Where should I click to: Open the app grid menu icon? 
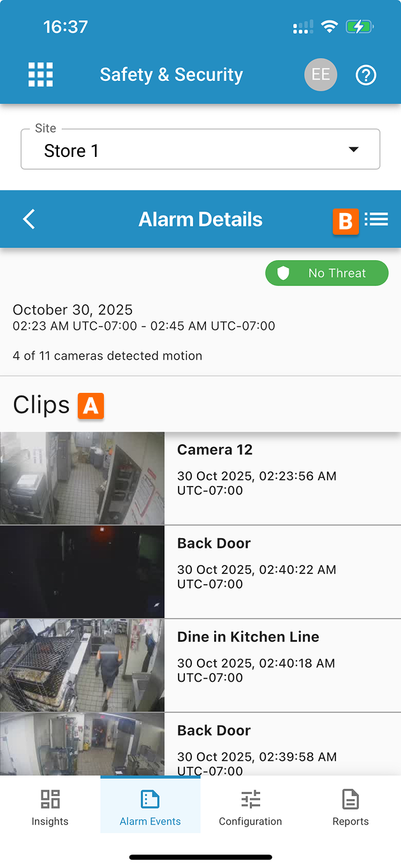pyautogui.click(x=41, y=75)
